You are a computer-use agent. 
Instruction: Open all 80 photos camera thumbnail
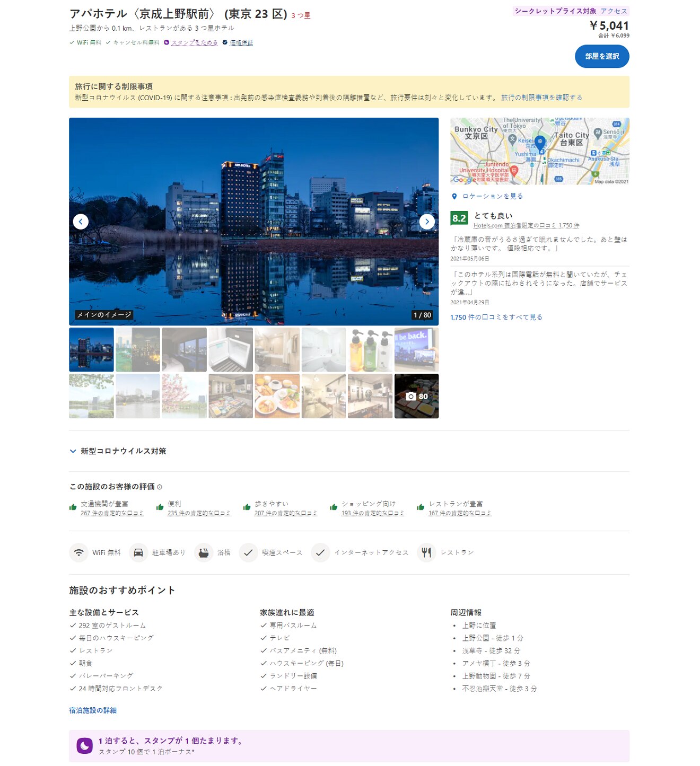point(416,396)
